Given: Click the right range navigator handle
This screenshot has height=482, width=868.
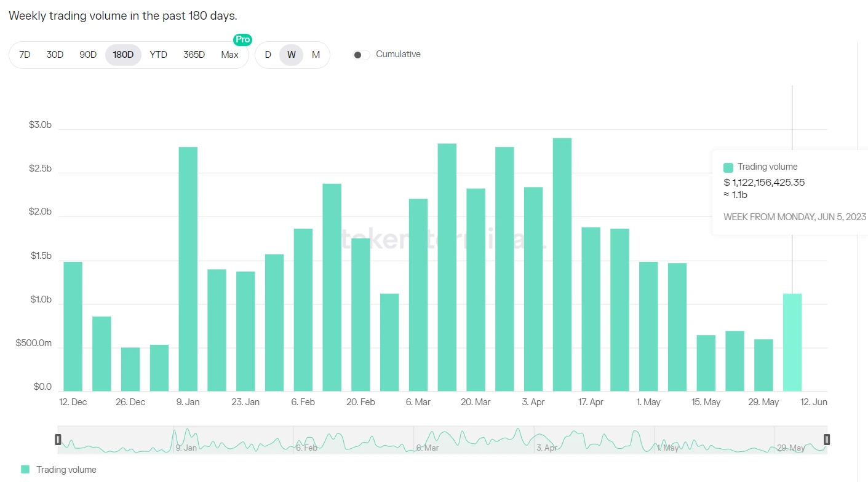Looking at the screenshot, I should pos(826,439).
